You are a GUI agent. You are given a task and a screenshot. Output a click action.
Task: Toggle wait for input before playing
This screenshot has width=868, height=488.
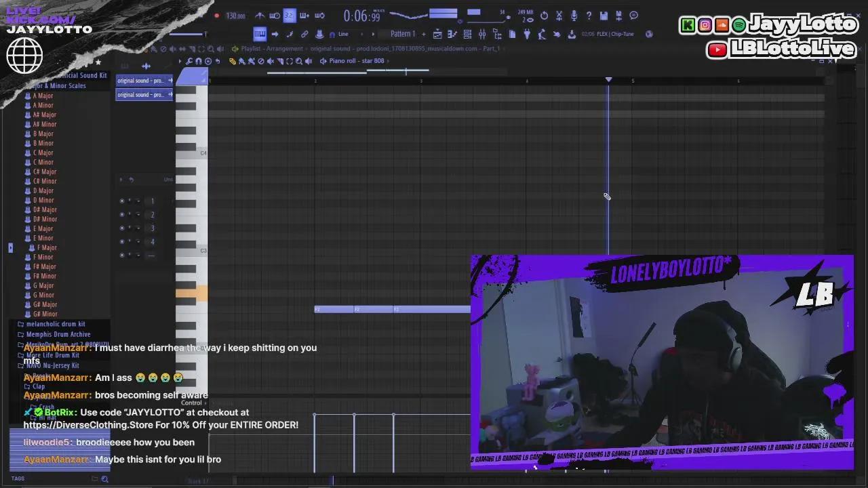pos(275,16)
